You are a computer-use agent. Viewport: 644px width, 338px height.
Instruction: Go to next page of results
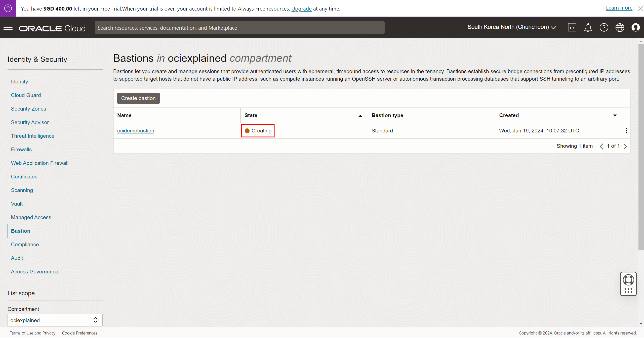625,146
